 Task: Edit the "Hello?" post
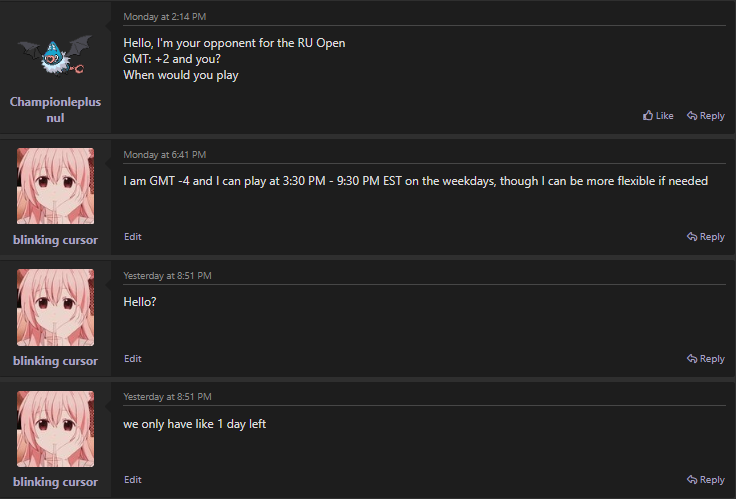point(132,358)
